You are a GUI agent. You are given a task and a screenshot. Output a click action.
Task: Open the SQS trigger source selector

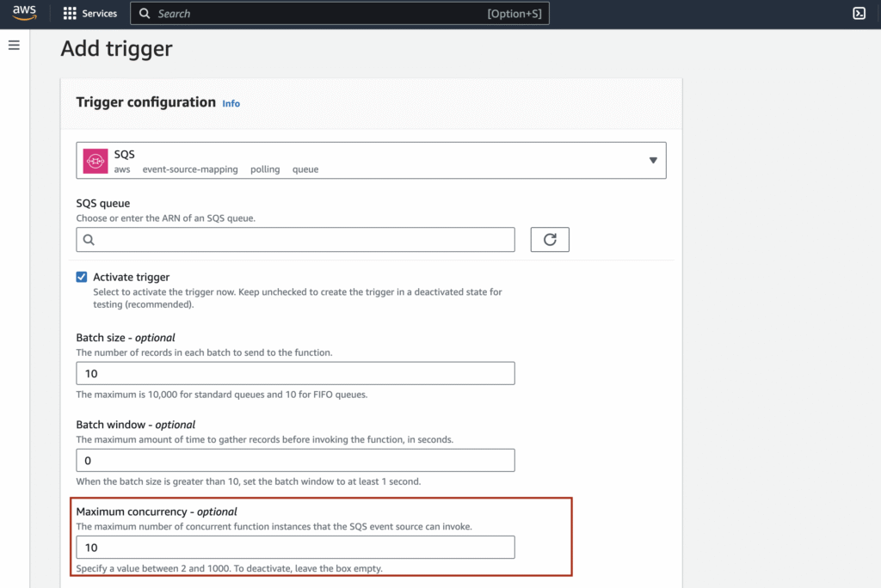pyautogui.click(x=371, y=161)
